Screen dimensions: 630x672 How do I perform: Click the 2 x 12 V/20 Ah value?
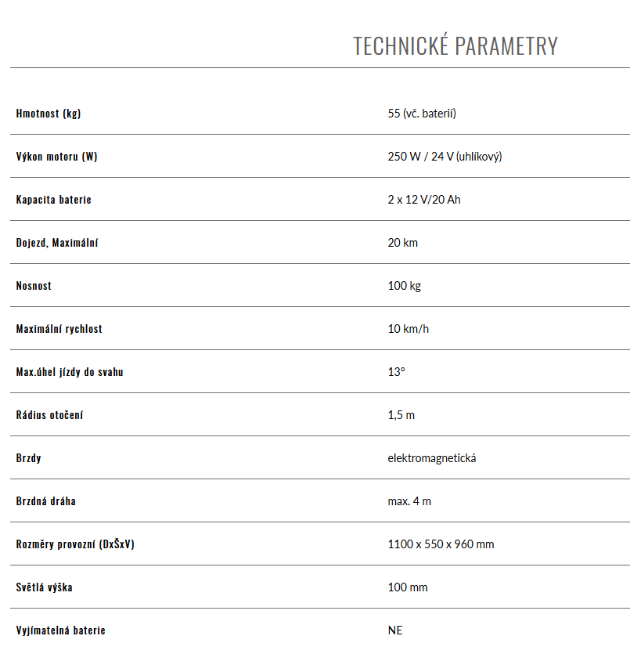coord(424,200)
